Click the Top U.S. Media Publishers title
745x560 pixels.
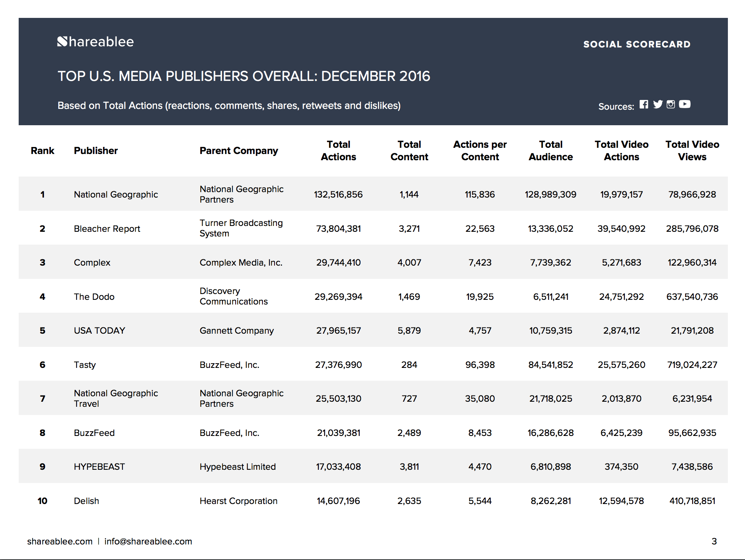pos(244,76)
